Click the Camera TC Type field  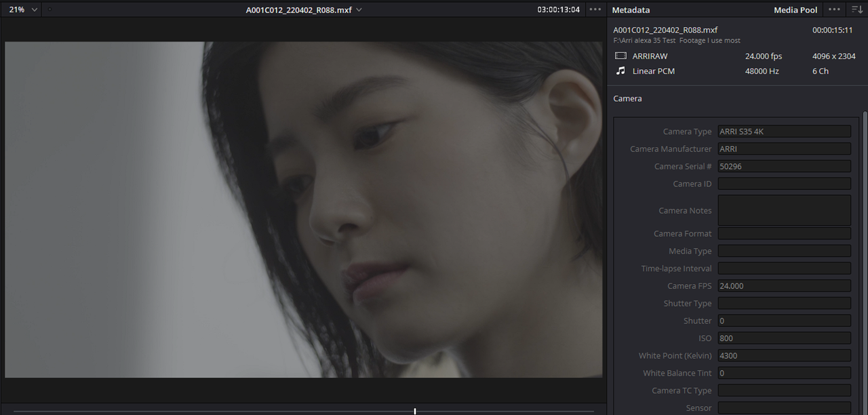784,391
